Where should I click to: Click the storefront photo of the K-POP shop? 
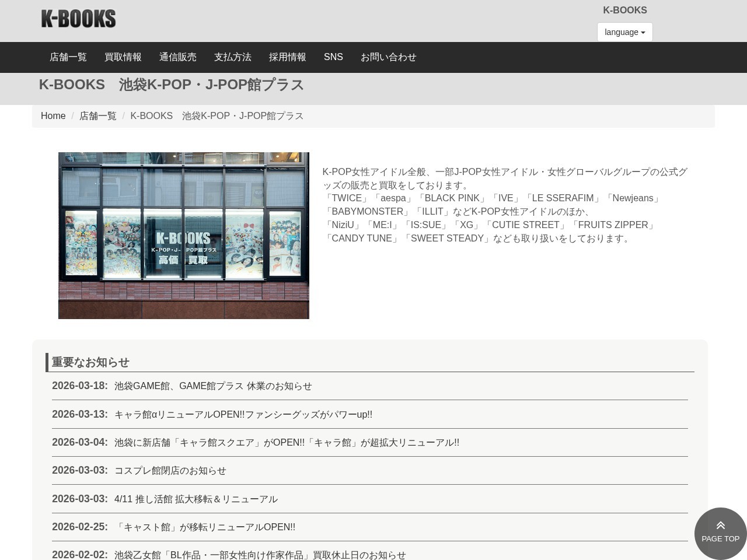(x=183, y=235)
